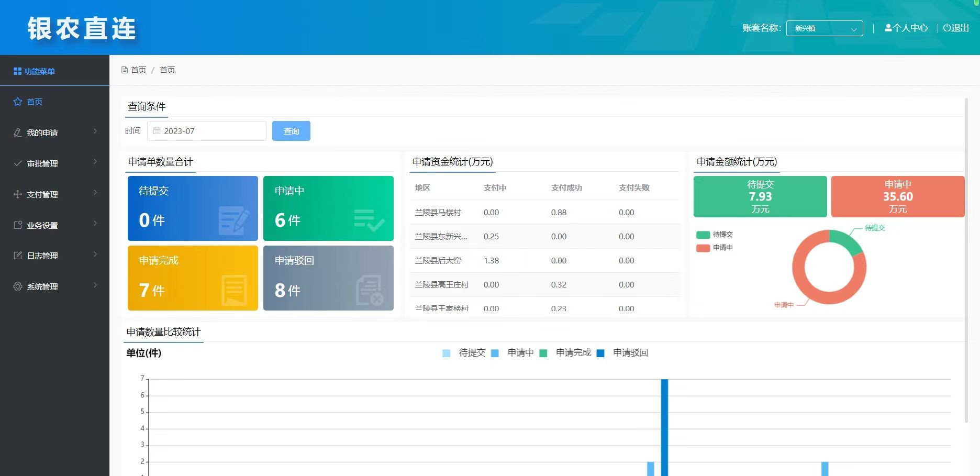This screenshot has height=476, width=980.
Task: Click the calendar icon in the 时间 field
Action: pyautogui.click(x=157, y=131)
